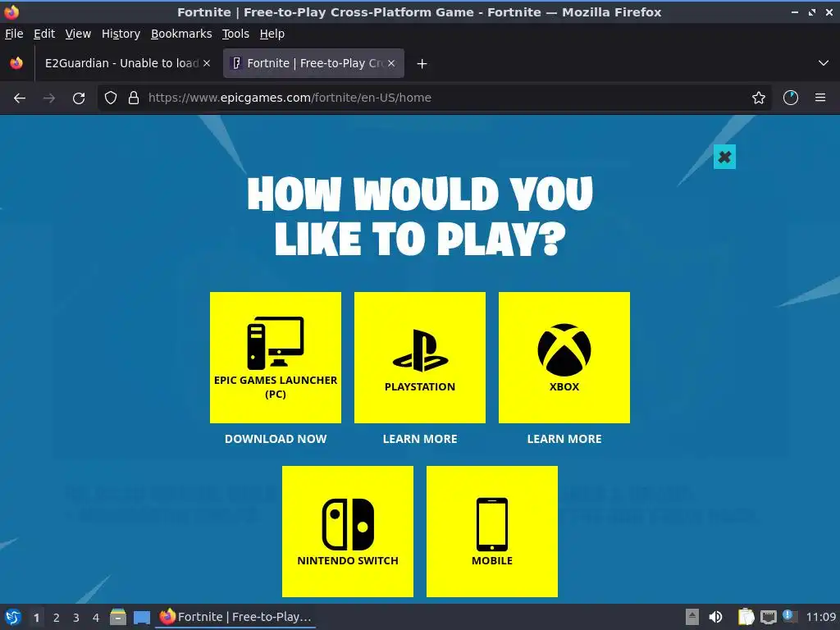Screen dimensions: 840x630
Task: Go forward one page
Action: [x=49, y=98]
